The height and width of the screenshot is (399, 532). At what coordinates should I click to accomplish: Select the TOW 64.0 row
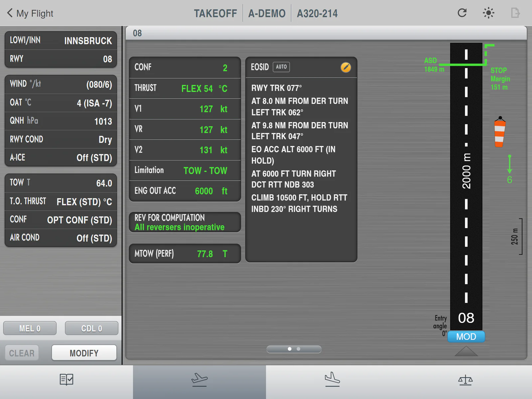click(61, 183)
